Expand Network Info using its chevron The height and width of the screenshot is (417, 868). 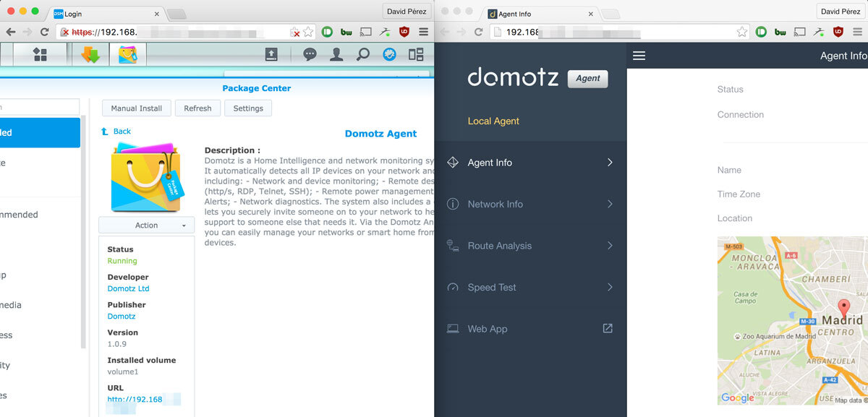coord(610,204)
